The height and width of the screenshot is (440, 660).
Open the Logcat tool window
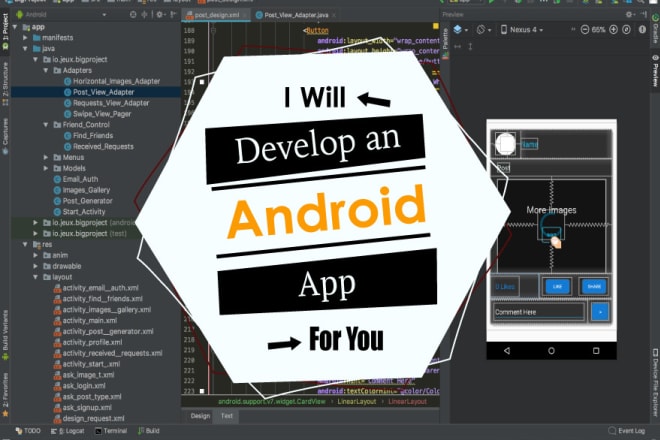67,431
